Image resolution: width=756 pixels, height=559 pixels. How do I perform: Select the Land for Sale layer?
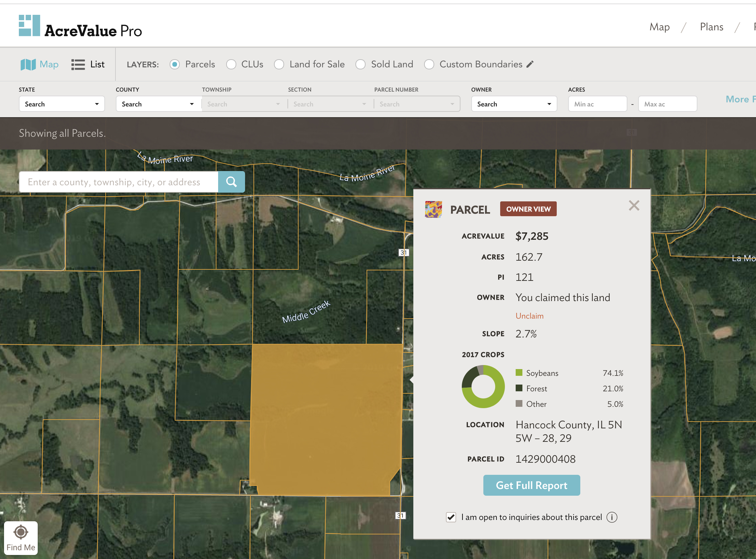pos(279,64)
